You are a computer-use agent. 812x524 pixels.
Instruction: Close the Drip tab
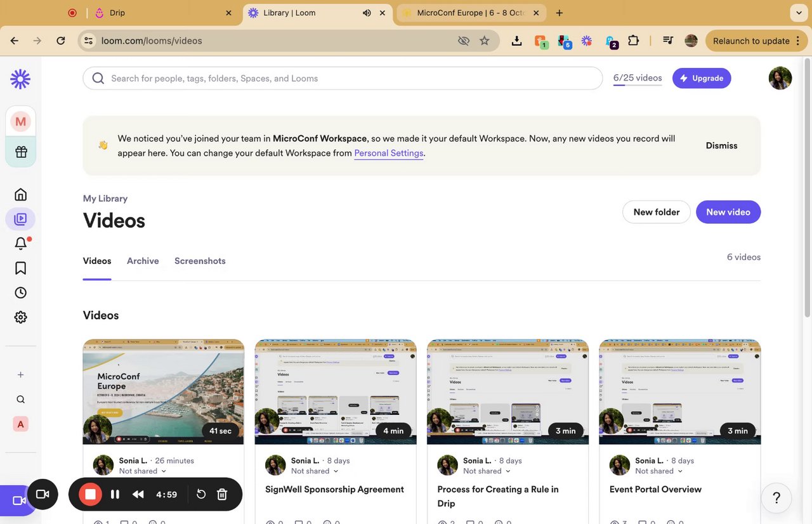point(228,13)
